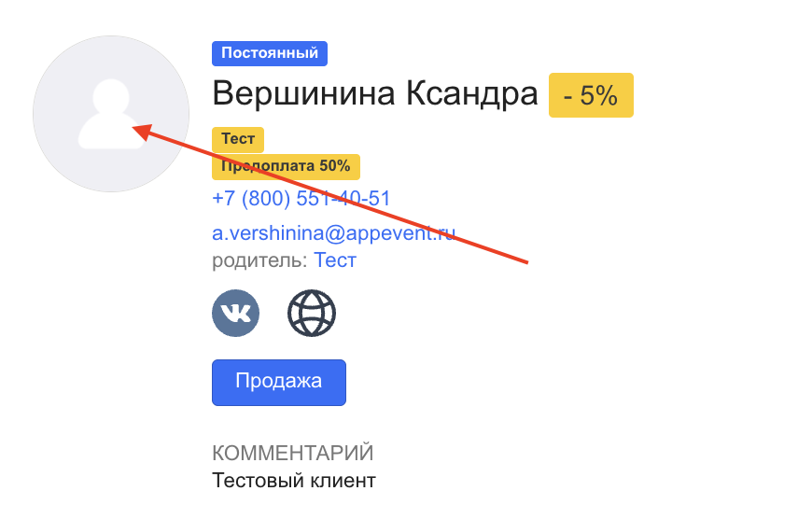Open the parent link Тест
The image size is (812, 519).
pyautogui.click(x=335, y=260)
